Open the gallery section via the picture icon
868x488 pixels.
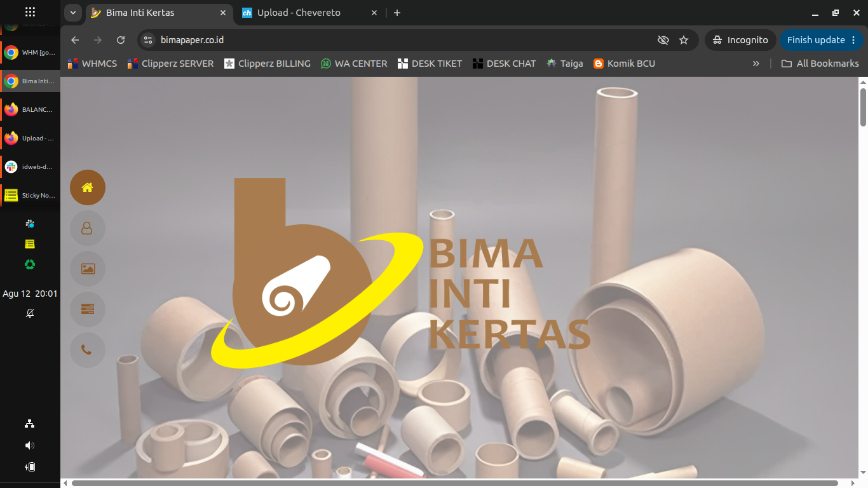(x=88, y=269)
